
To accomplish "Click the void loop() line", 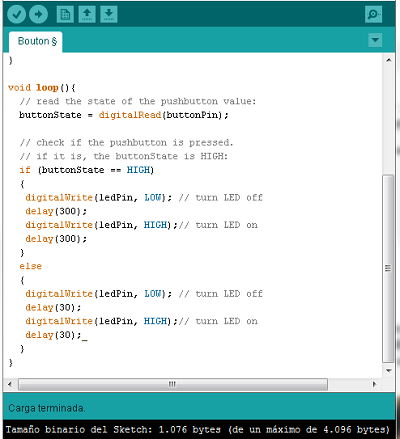I will coord(42,88).
